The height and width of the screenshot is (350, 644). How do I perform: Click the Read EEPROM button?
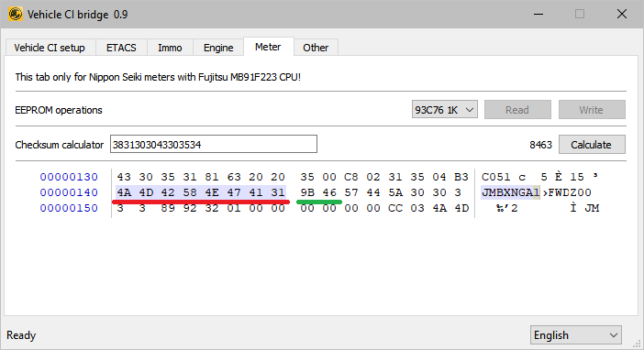(x=517, y=110)
